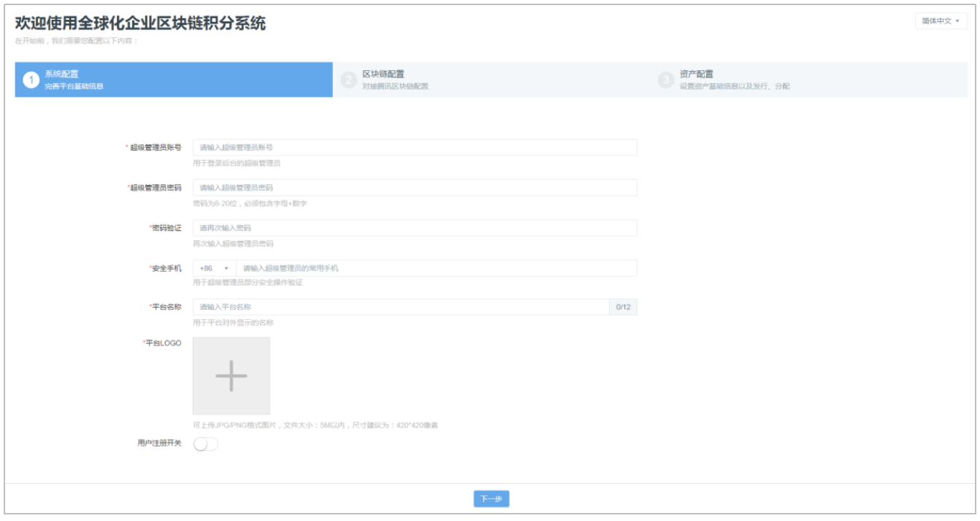Click the step 2 number circle icon
This screenshot has height=521, width=980.
coord(348,80)
